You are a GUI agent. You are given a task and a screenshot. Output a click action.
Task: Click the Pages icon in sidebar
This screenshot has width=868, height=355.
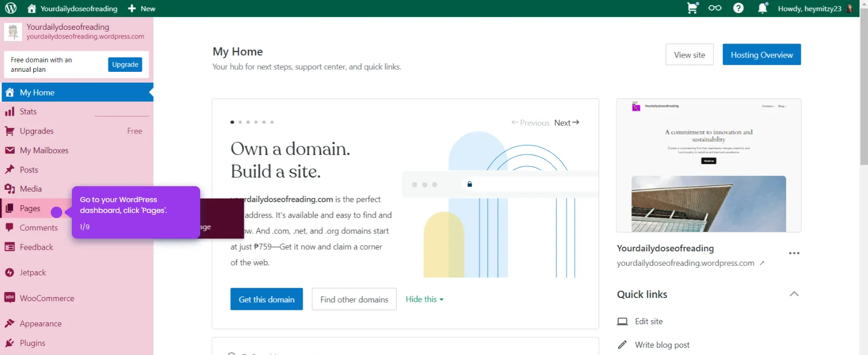pos(9,208)
